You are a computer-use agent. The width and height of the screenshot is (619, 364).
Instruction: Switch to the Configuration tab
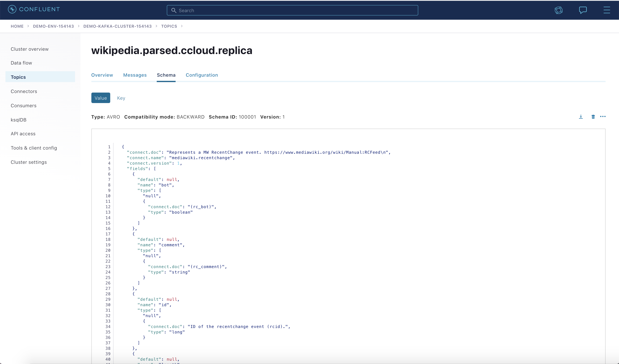[202, 75]
